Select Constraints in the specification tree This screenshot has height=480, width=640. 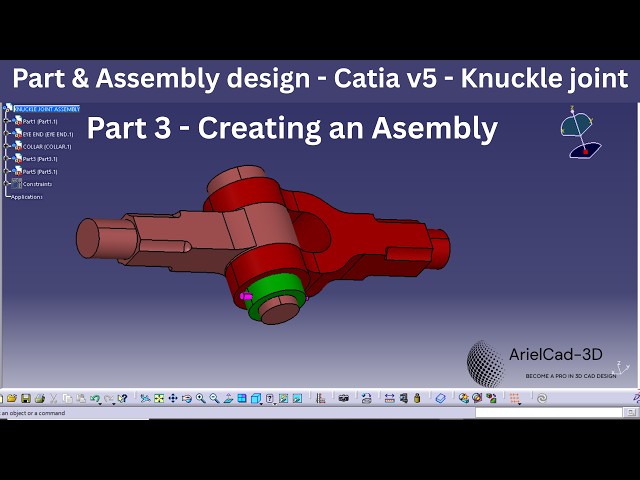pyautogui.click(x=37, y=184)
